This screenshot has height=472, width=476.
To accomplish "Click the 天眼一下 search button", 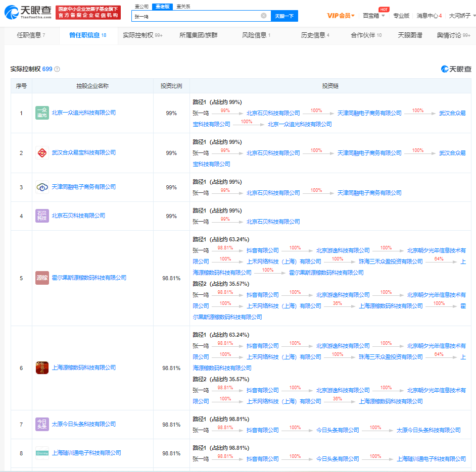I will pos(284,16).
